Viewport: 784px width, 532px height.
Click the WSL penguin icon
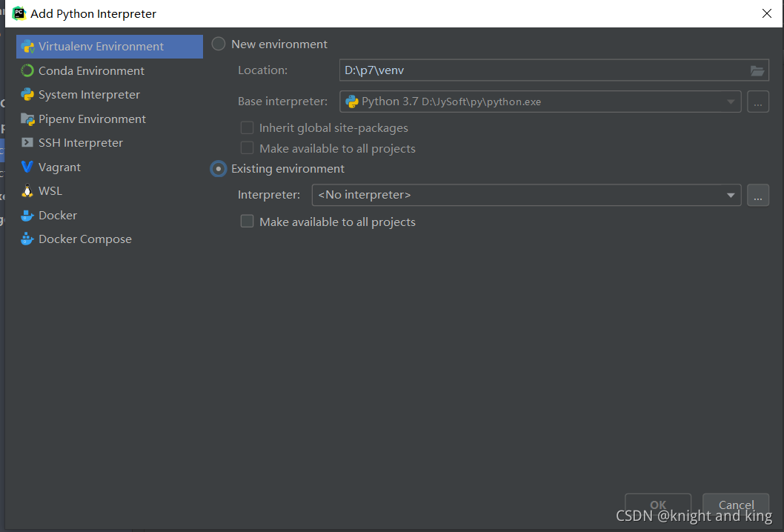pos(27,191)
